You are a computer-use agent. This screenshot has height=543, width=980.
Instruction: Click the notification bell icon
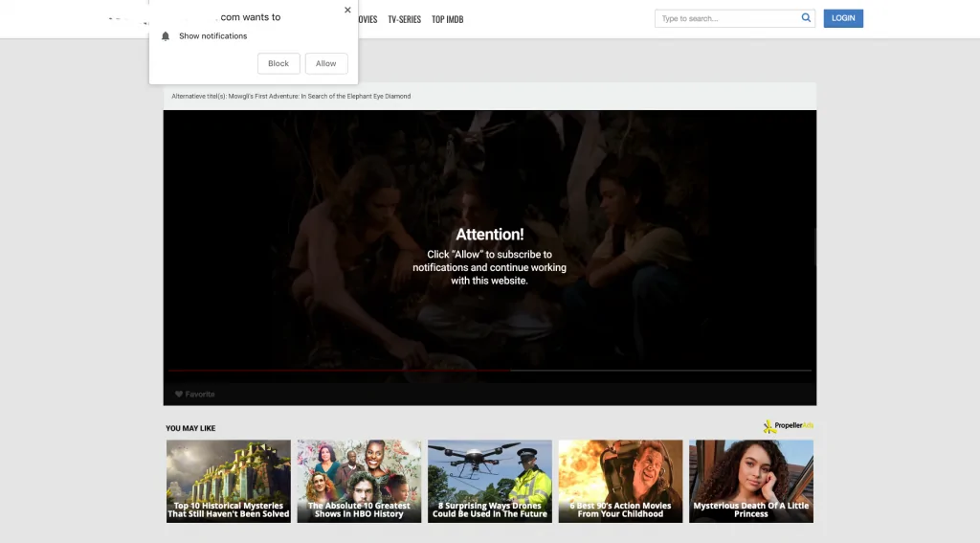[x=166, y=36]
